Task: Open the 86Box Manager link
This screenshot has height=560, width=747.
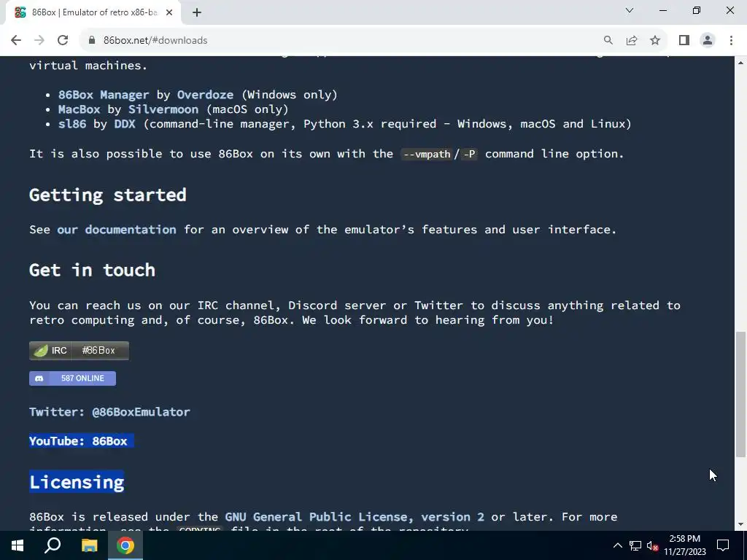Action: [104, 95]
